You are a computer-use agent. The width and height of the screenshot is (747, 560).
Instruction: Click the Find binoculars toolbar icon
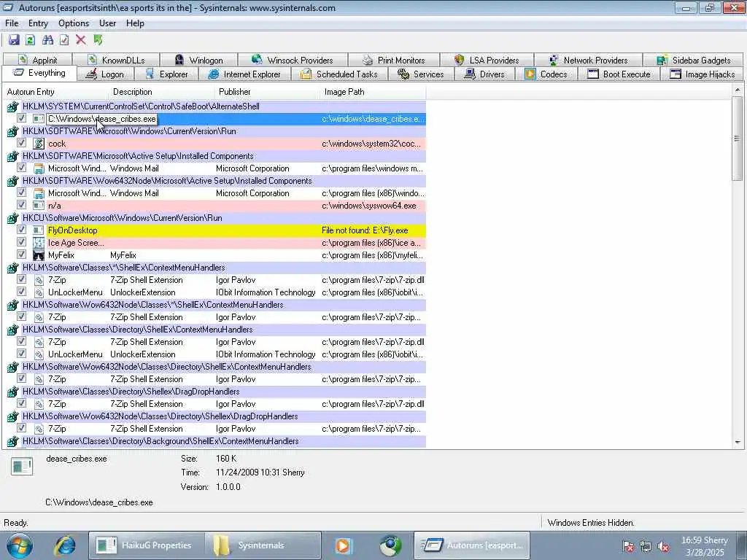coord(47,40)
